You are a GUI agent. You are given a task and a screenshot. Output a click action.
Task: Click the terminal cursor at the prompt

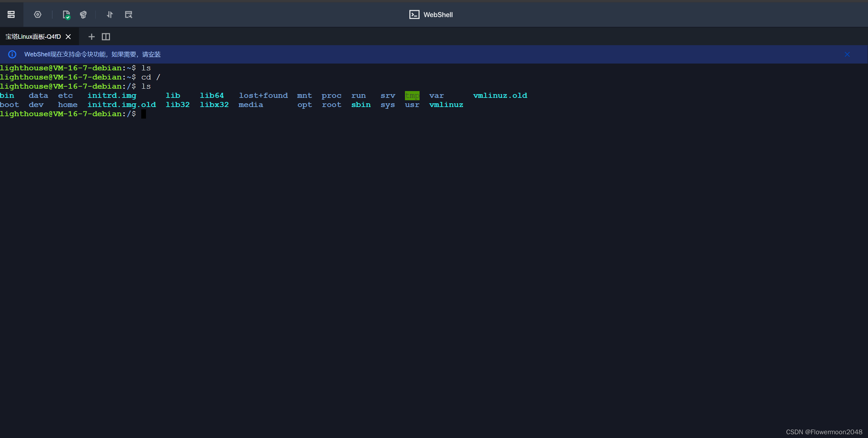coord(144,114)
